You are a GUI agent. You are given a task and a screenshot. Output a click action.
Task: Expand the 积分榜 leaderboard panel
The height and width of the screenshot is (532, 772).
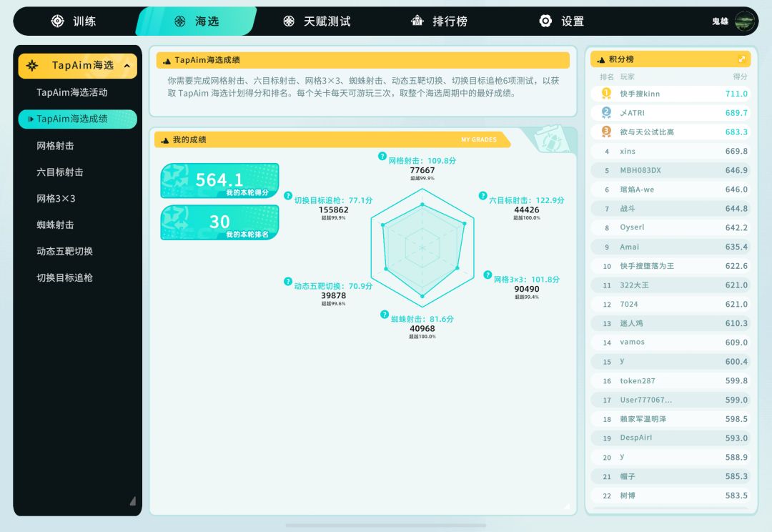coord(741,59)
